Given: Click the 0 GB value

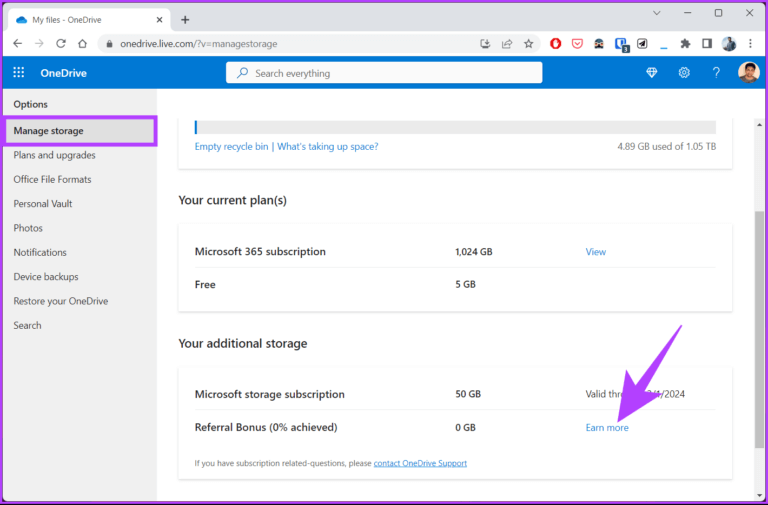Looking at the screenshot, I should point(465,428).
